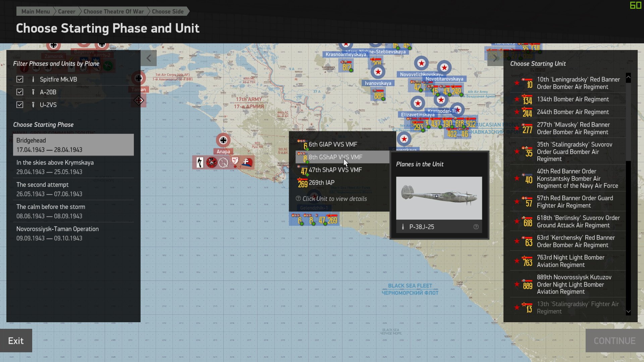Uncheck the Spitfire Mk.VB filter checkbox
This screenshot has width=644, height=362.
[20, 79]
